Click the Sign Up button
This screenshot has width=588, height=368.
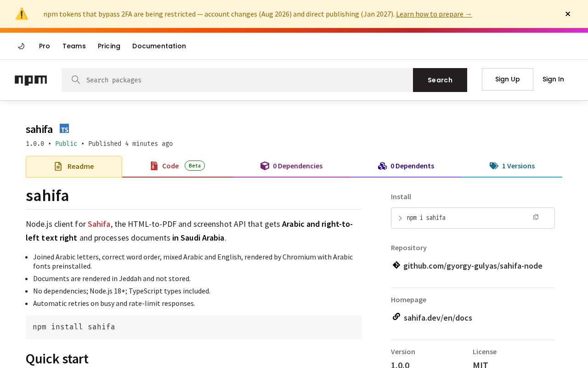coord(508,79)
